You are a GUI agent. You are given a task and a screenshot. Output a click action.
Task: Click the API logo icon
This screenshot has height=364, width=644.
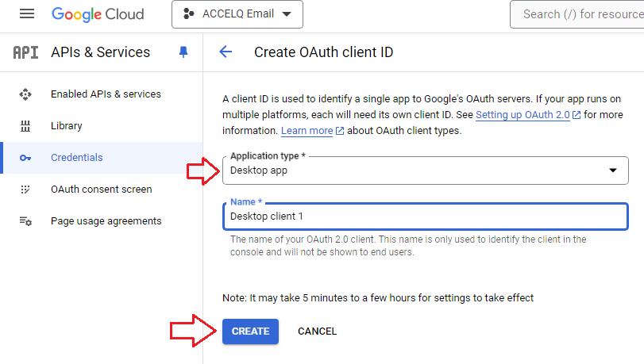(x=26, y=52)
